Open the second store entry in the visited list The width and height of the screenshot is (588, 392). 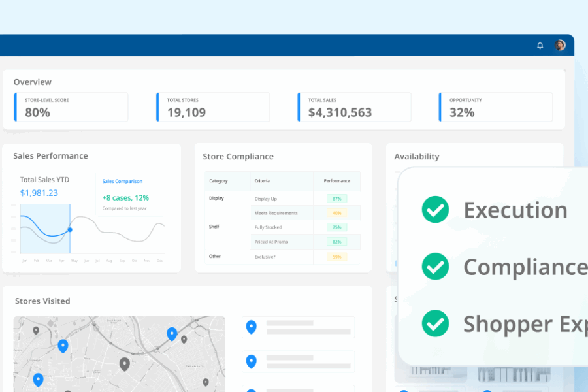pos(298,361)
